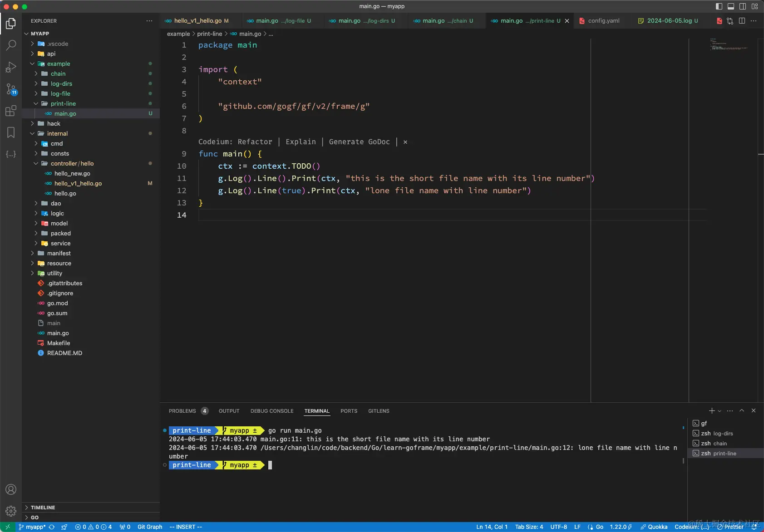Click forwarded ports indicator in status bar
764x532 pixels.
click(x=125, y=527)
